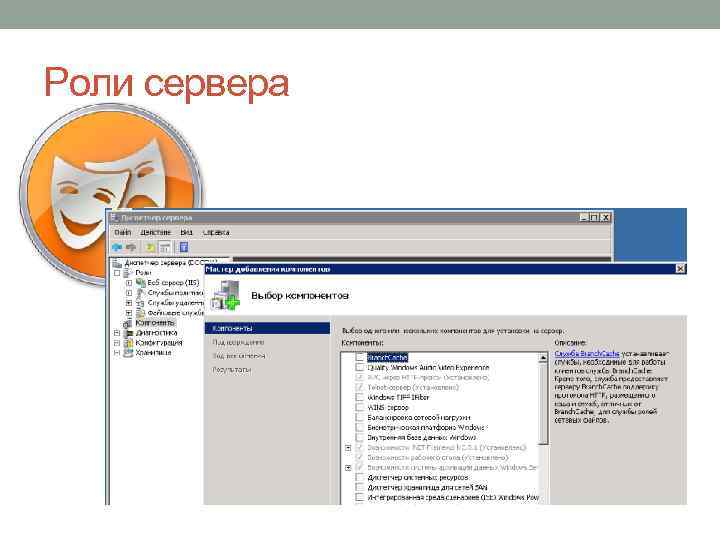720x540 pixels.
Task: Click the wizard server icon with green plus
Action: tap(225, 295)
